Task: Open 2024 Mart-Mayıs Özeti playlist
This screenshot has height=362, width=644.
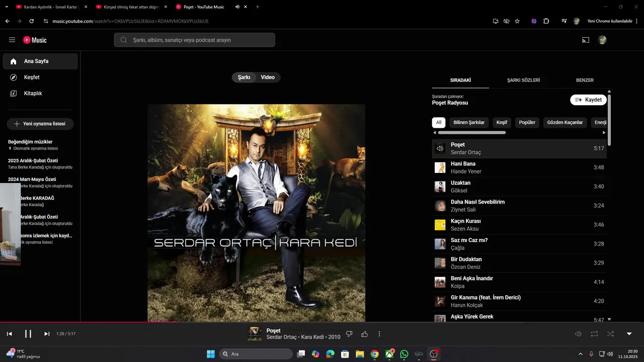Action: click(40, 182)
